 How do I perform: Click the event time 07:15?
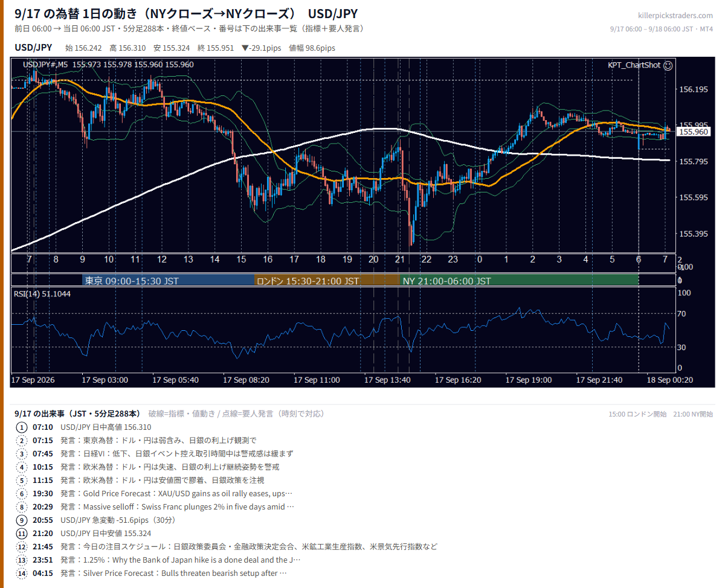point(43,440)
